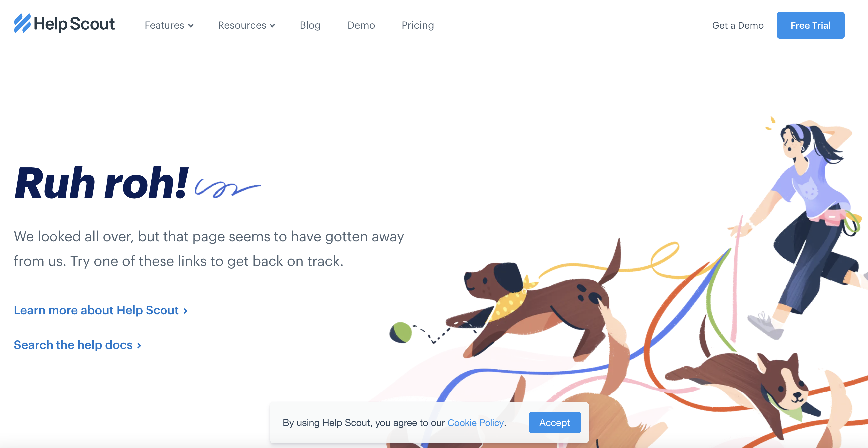This screenshot has width=868, height=448.
Task: Open the Features menu
Action: [169, 25]
